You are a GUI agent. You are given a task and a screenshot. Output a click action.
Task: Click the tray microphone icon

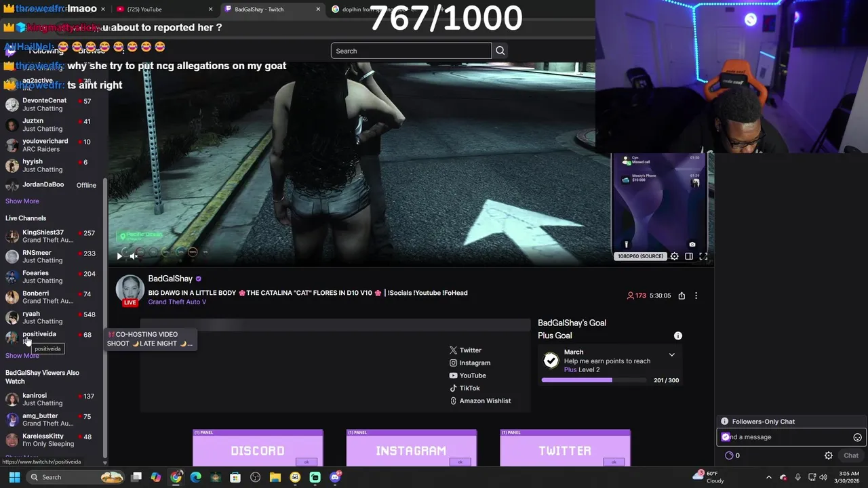pyautogui.click(x=798, y=477)
